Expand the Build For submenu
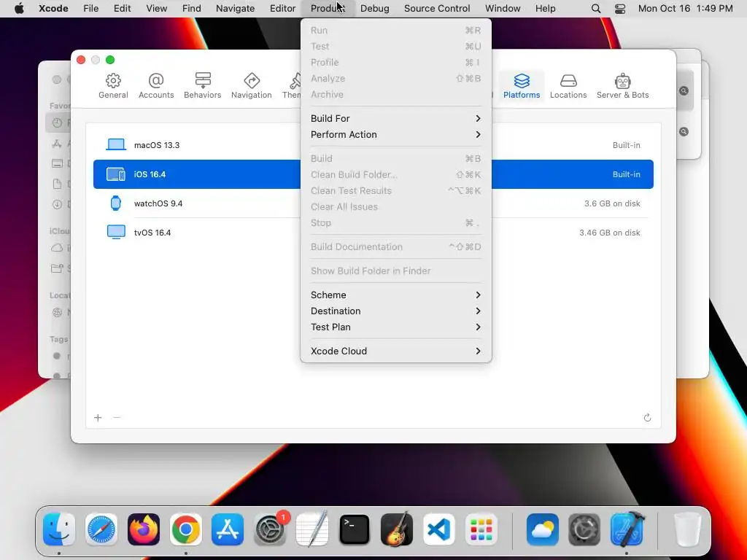Viewport: 747px width, 560px height. coord(396,119)
